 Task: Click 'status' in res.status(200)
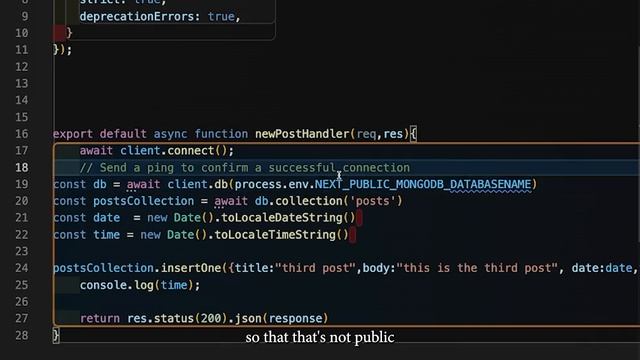pyautogui.click(x=174, y=318)
